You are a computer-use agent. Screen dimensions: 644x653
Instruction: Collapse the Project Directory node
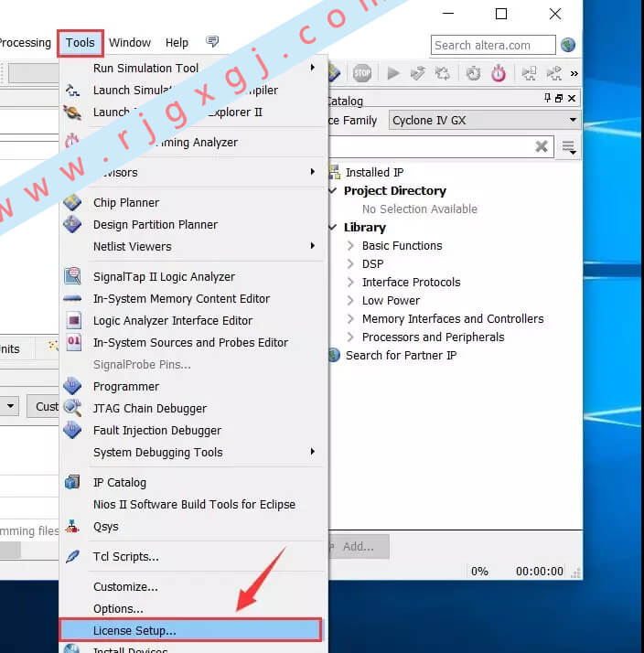point(333,191)
